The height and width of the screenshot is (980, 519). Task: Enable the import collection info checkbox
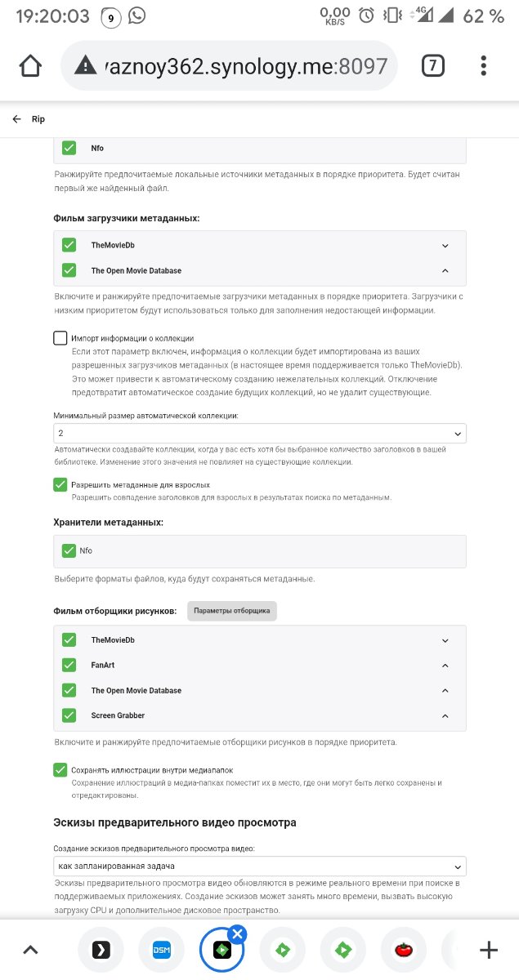click(60, 338)
